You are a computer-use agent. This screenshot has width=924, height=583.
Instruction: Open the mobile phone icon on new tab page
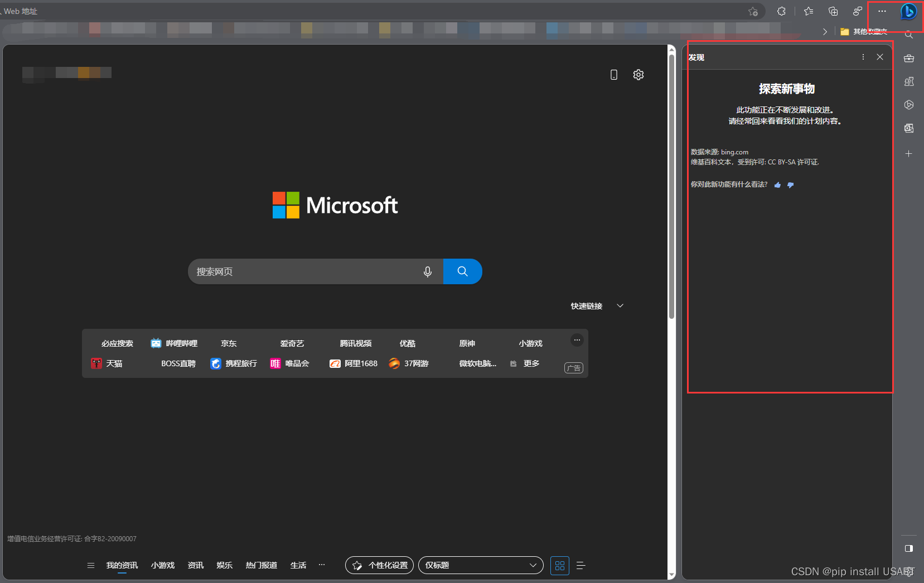[x=614, y=75]
